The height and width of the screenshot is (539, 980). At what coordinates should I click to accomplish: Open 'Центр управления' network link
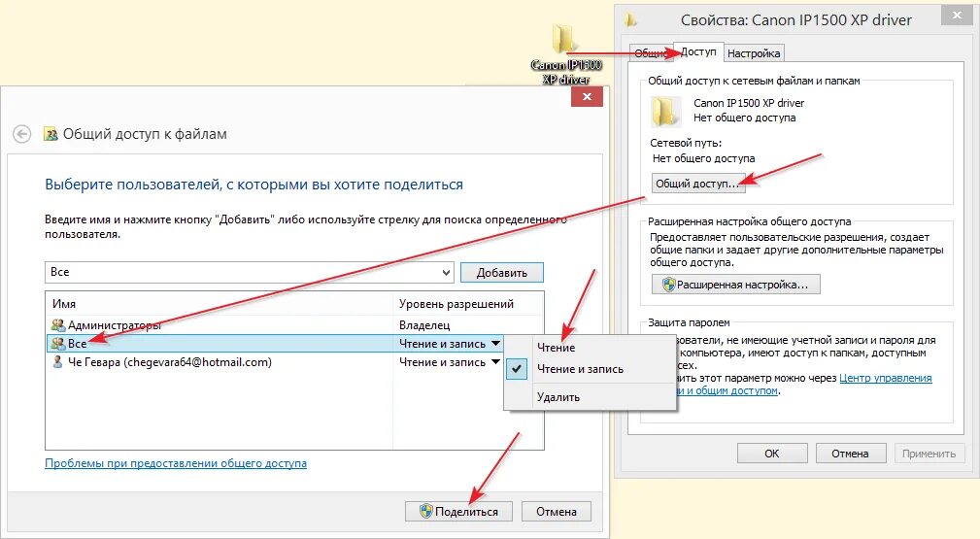(x=885, y=379)
